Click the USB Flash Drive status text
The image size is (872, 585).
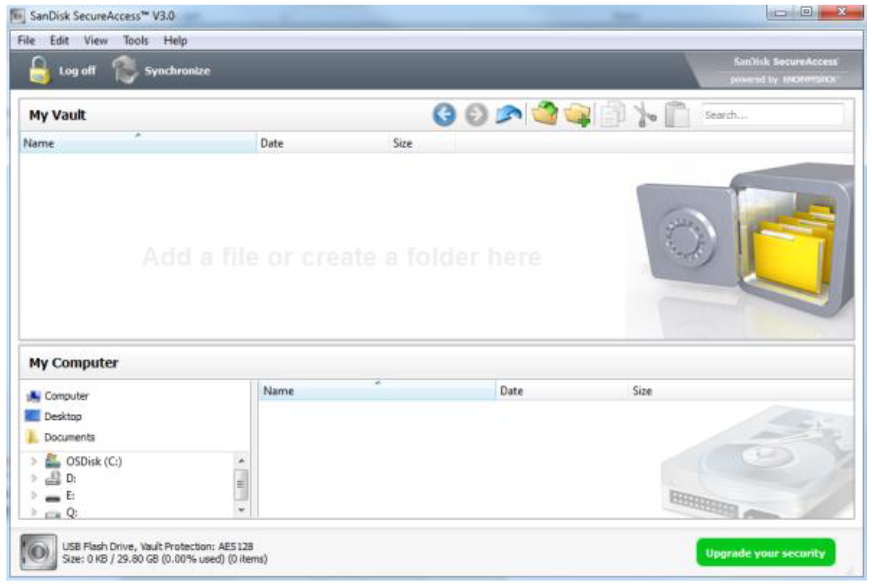pos(157,547)
